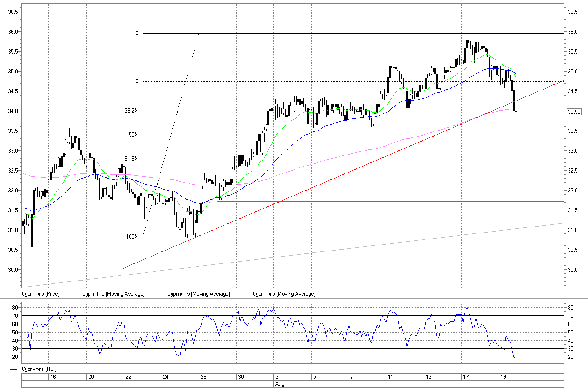Select date 28 on the time axis

(x=203, y=377)
